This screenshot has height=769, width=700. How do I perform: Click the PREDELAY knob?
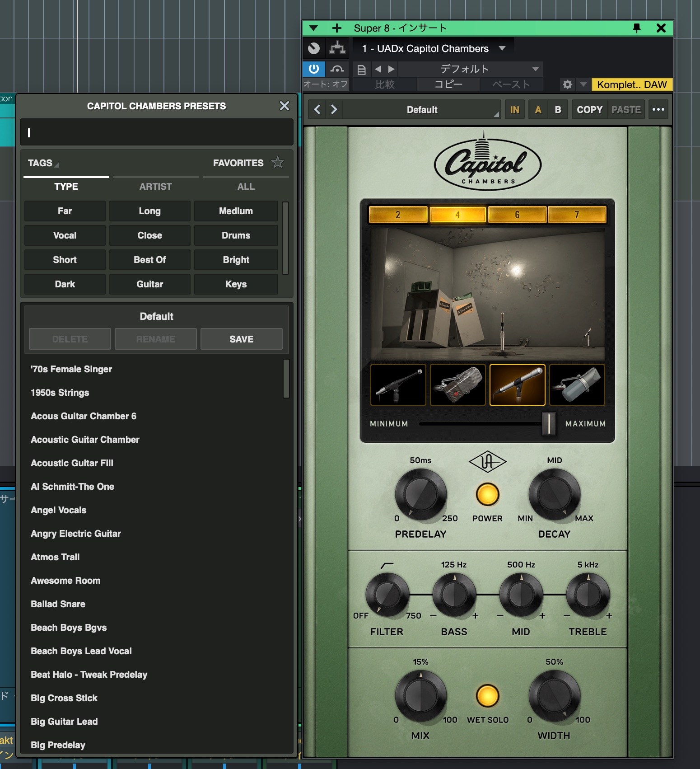tap(420, 494)
